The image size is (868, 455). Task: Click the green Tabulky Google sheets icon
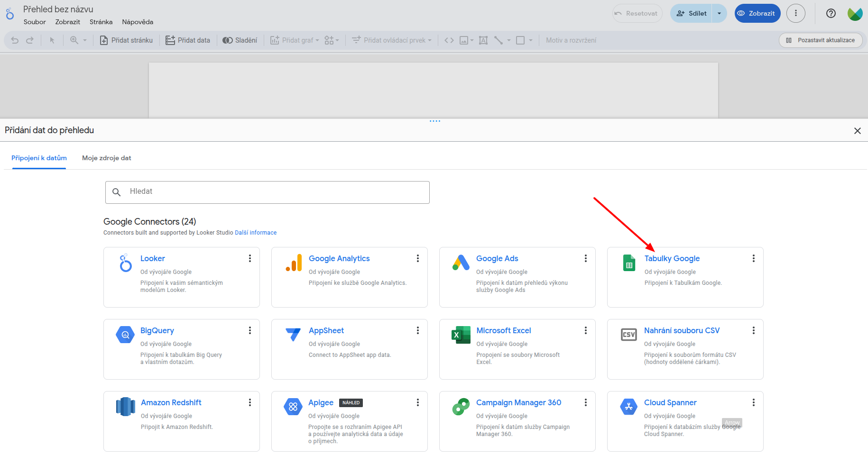coord(629,263)
